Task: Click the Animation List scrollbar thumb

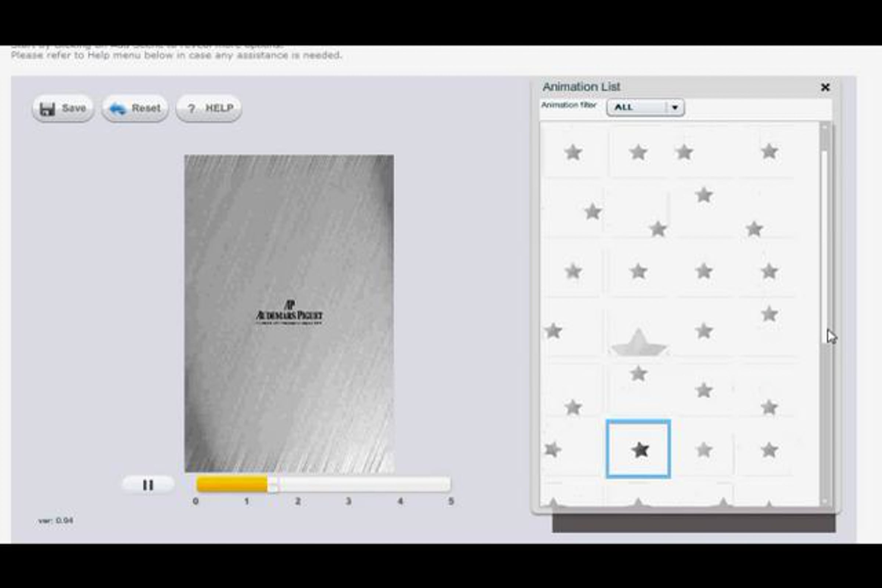Action: click(x=825, y=247)
